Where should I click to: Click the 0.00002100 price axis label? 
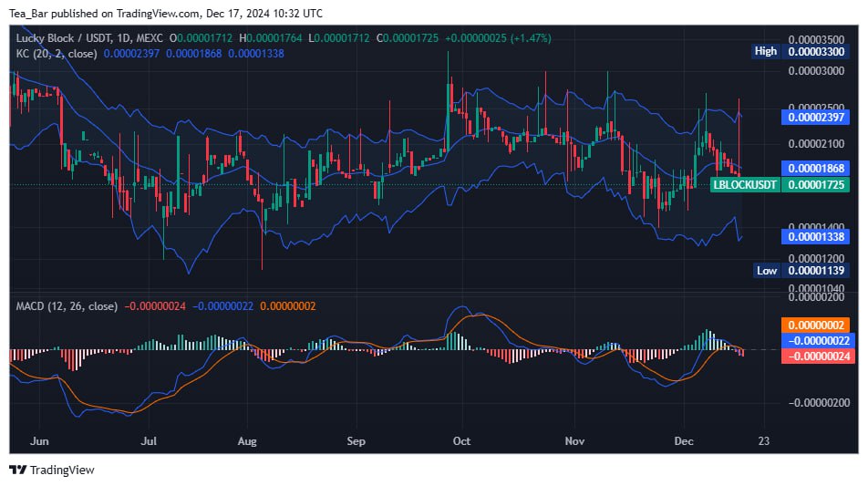point(817,144)
